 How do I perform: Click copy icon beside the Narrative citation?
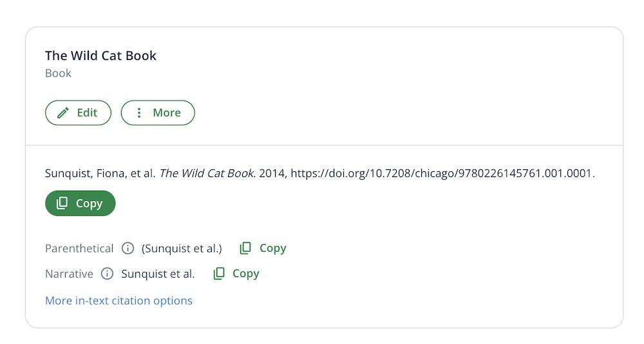(x=219, y=274)
